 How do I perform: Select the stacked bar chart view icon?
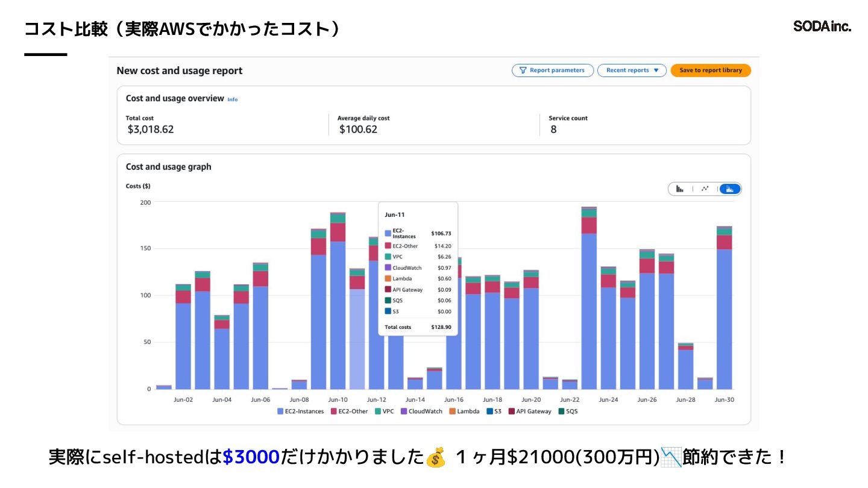pyautogui.click(x=730, y=189)
